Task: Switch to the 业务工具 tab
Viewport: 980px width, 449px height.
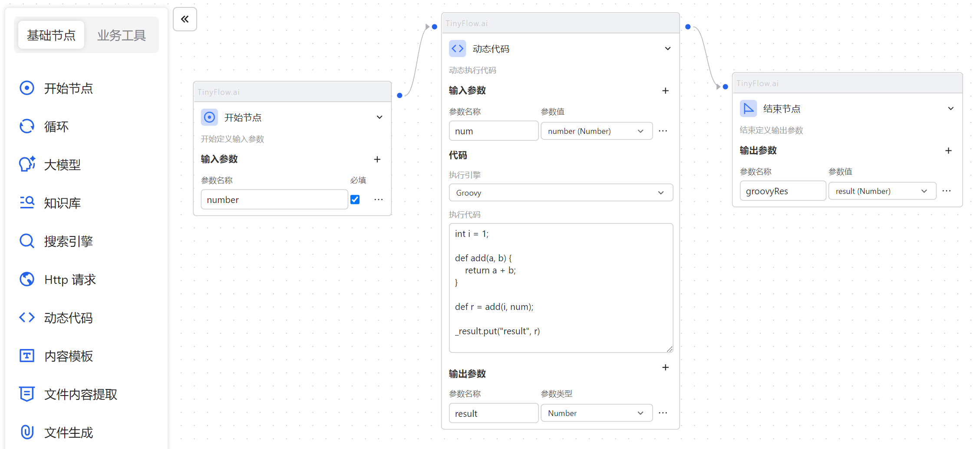Action: pos(122,35)
